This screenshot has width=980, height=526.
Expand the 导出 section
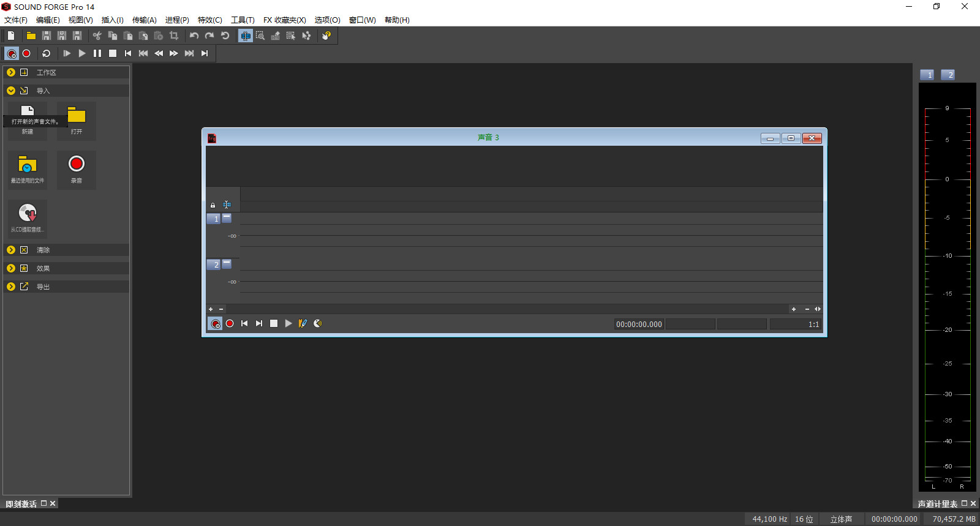pos(11,287)
